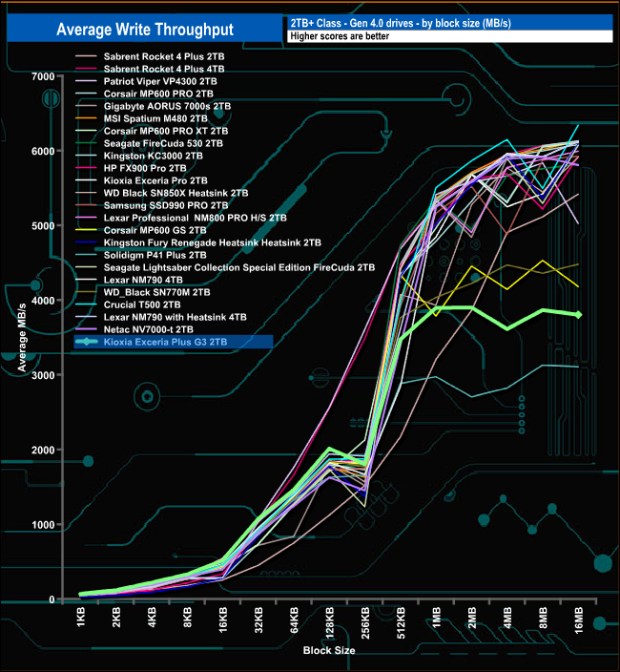Click Lexar NM790 with Heatsink 4TB label
Screen dimensions: 620x672
click(176, 318)
